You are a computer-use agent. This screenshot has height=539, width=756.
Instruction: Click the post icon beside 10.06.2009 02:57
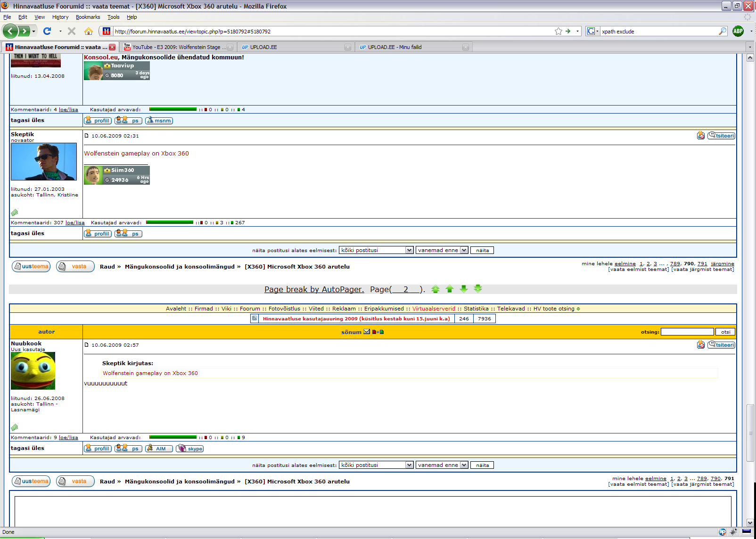87,345
